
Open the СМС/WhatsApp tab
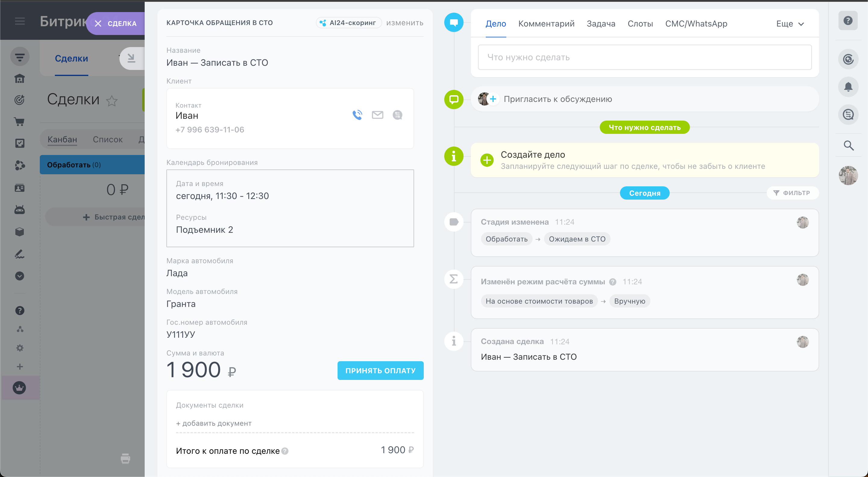point(696,24)
